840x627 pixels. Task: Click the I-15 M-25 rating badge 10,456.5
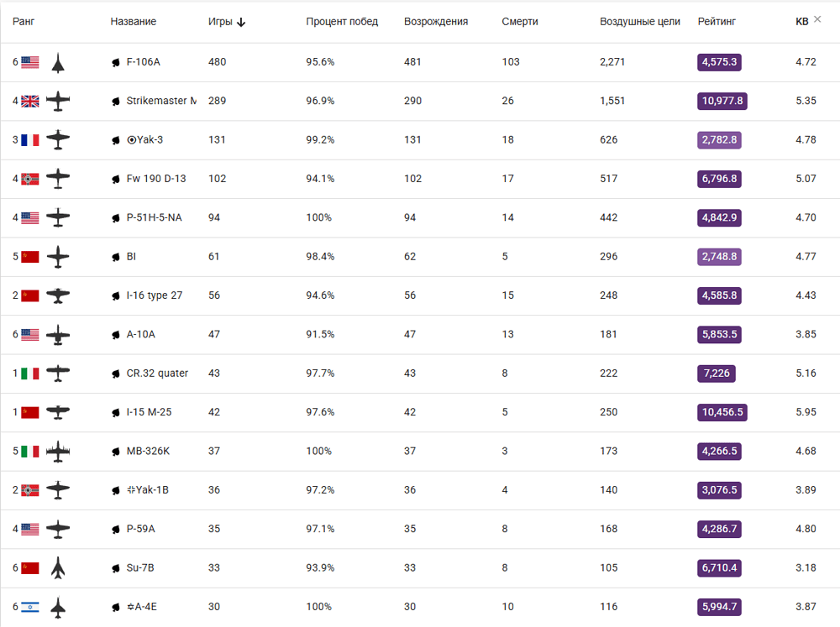pyautogui.click(x=722, y=412)
